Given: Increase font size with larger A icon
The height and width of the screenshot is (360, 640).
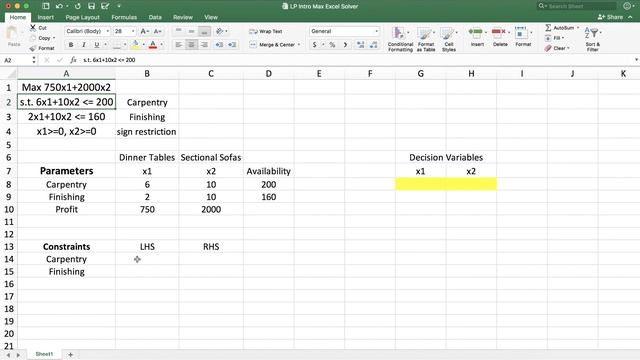Looking at the screenshot, I should [144, 31].
